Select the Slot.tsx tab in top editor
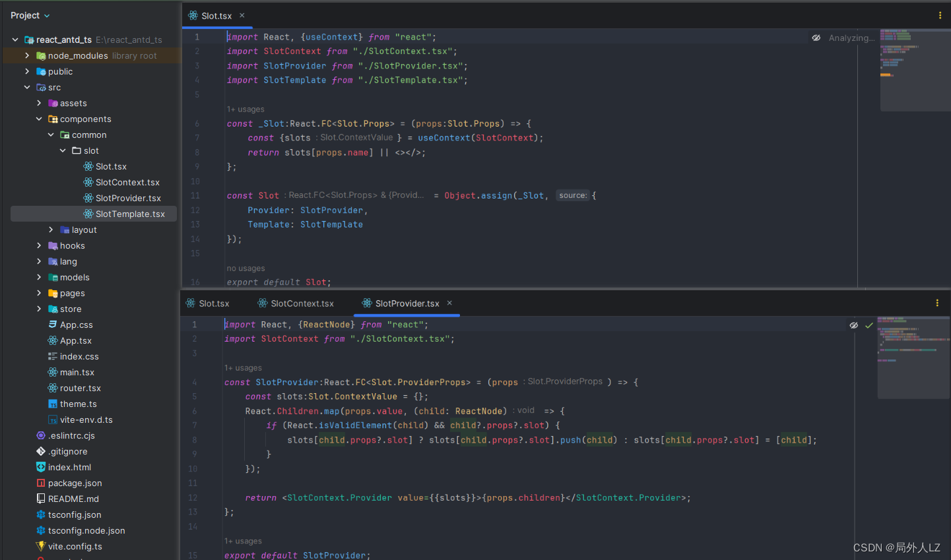Screen dimensions: 951x560 point(216,15)
